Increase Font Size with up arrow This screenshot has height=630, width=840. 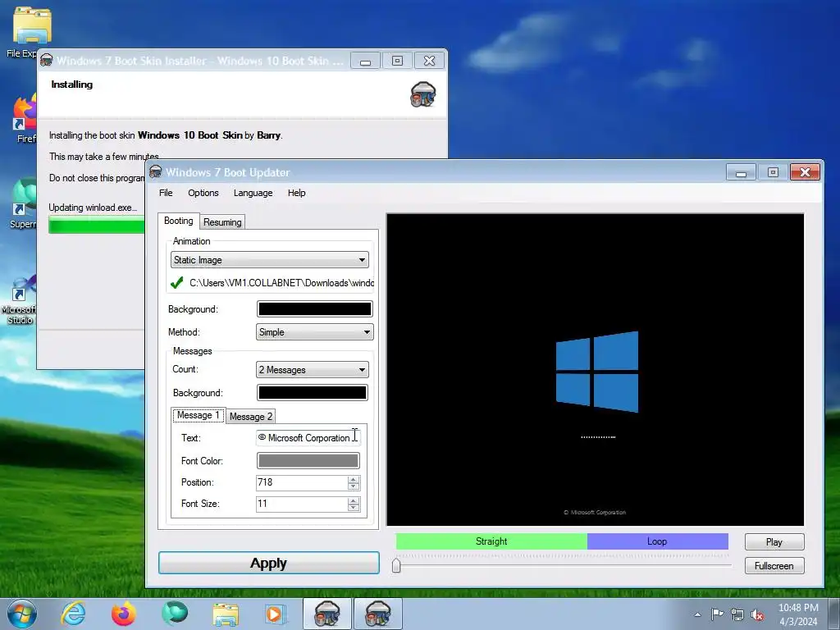click(x=353, y=500)
